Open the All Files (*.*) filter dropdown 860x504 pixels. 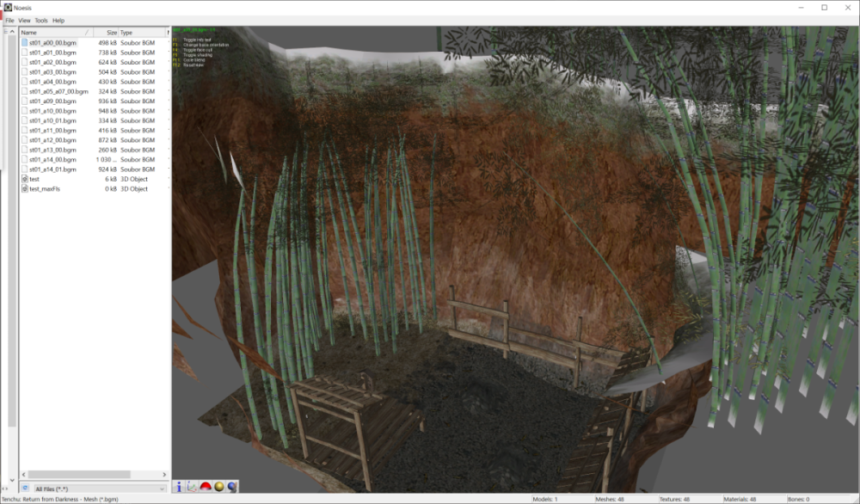99,489
